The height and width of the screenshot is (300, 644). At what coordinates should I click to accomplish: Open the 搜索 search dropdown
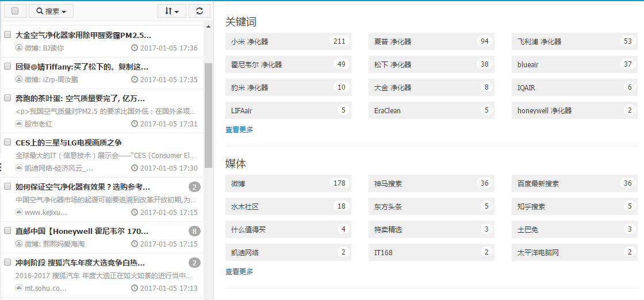[x=51, y=11]
